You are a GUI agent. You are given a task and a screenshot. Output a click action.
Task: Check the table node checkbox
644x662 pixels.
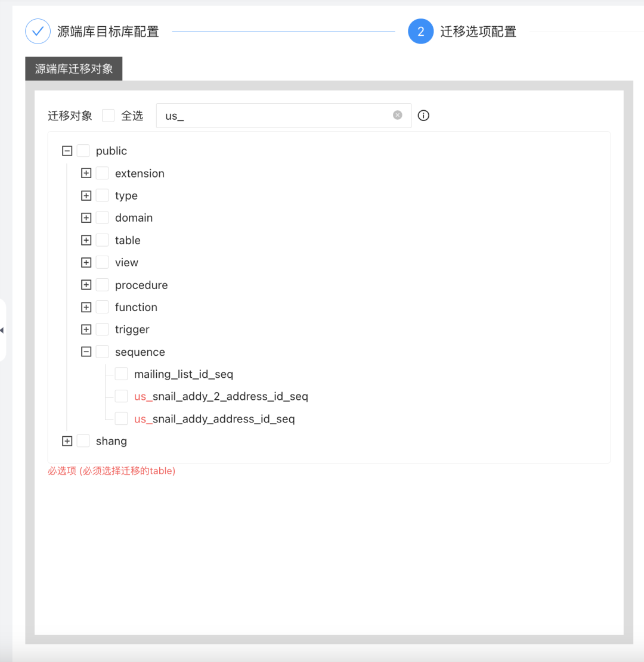click(x=102, y=240)
